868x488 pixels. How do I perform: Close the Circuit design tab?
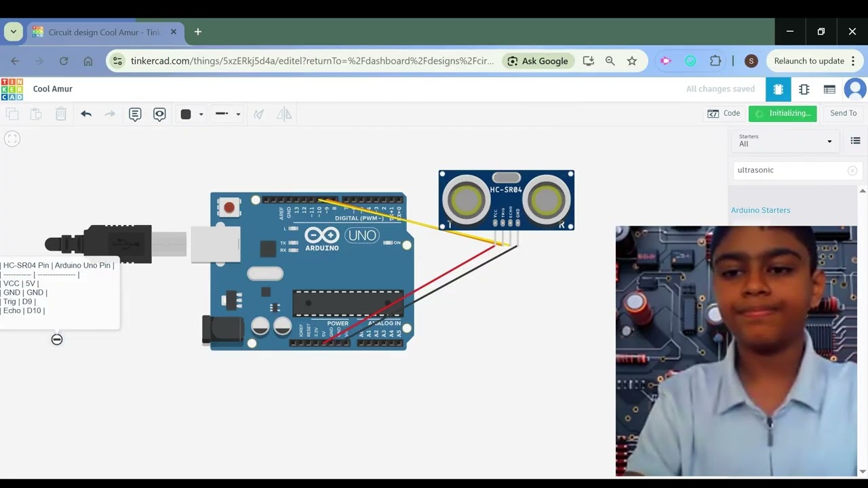(173, 32)
